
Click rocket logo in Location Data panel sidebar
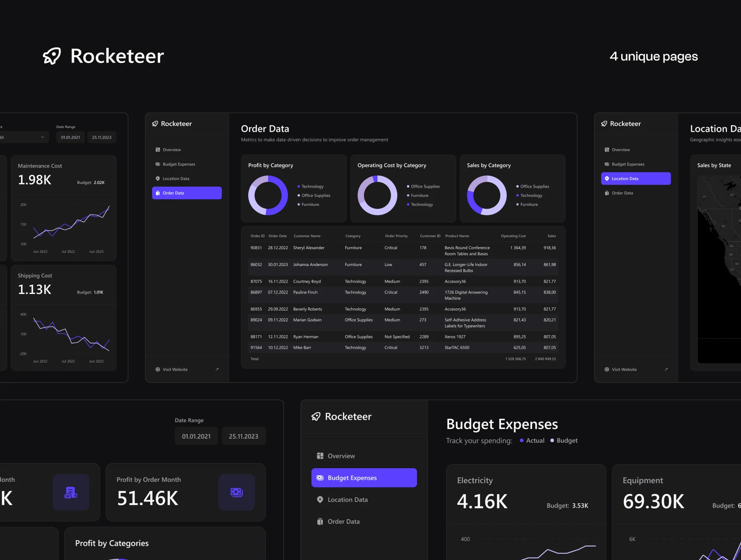pos(604,124)
